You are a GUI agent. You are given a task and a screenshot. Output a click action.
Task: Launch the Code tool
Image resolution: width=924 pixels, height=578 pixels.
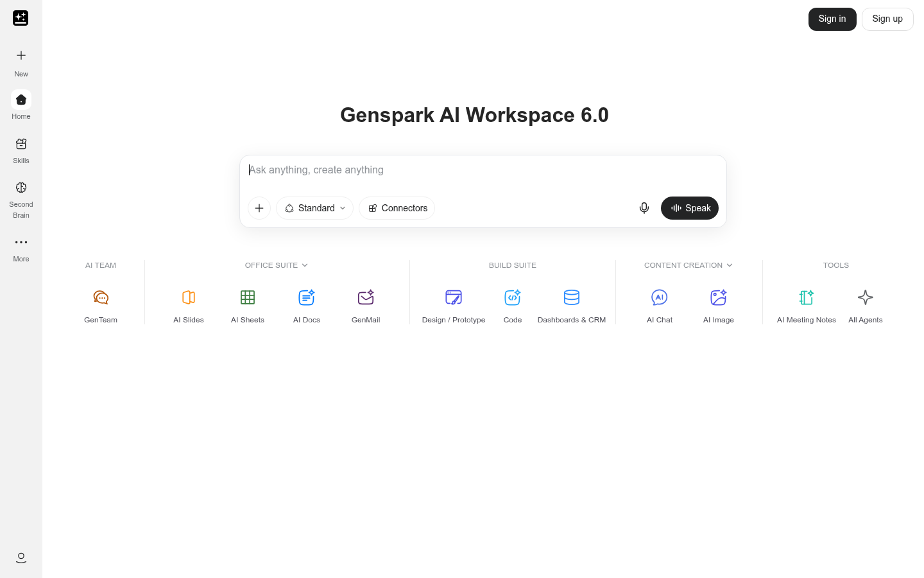point(513,306)
